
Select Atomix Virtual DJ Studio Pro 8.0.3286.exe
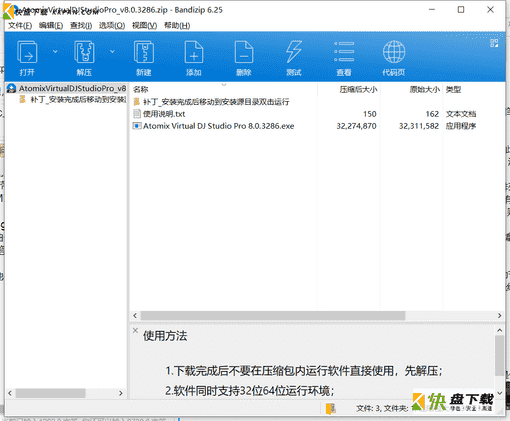[219, 126]
